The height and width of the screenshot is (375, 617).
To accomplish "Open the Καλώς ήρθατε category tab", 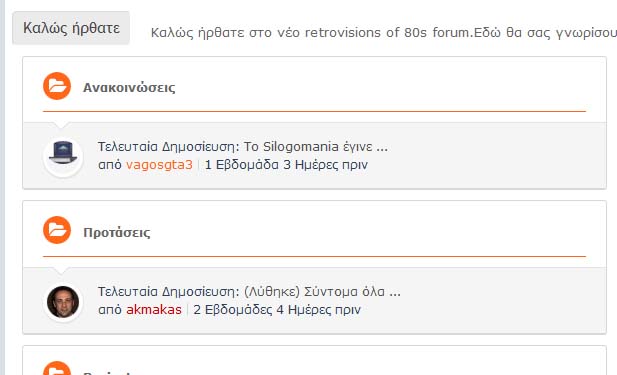I will 71,28.
